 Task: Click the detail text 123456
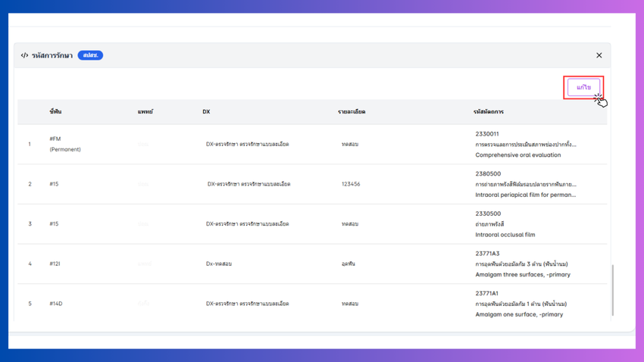351,184
